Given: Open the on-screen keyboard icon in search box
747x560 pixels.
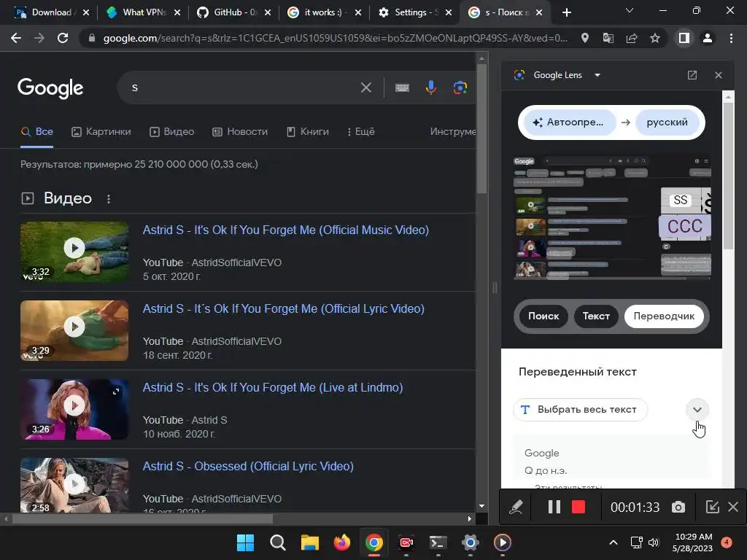Looking at the screenshot, I should [x=402, y=87].
